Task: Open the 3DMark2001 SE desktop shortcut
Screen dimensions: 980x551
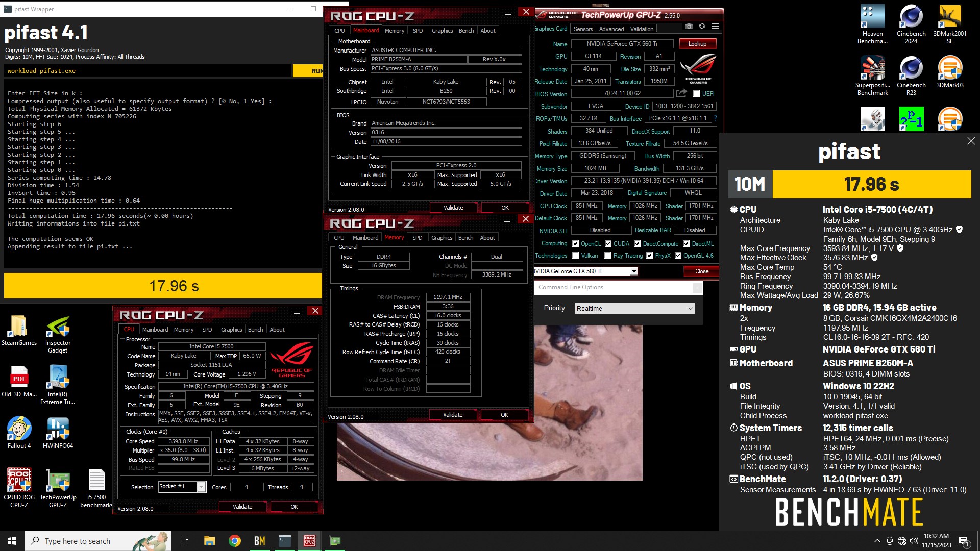Action: (950, 24)
